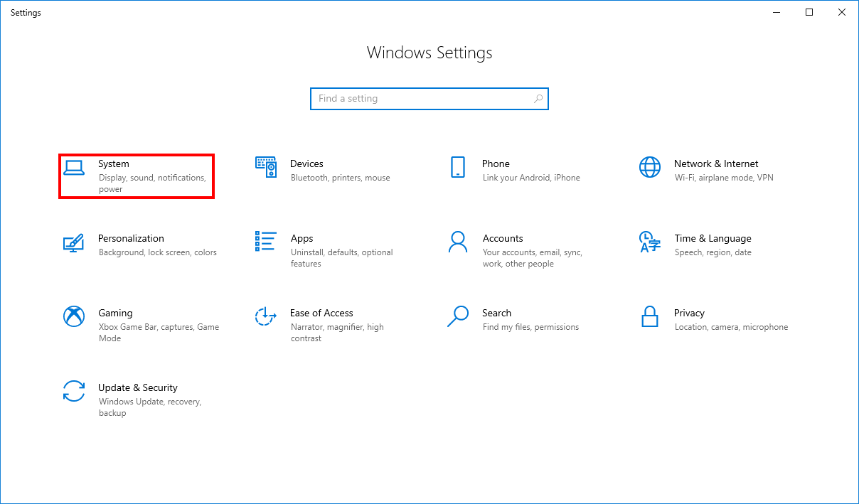
Task: Click text 'Display, sound, notifications, power'
Action: pyautogui.click(x=152, y=183)
